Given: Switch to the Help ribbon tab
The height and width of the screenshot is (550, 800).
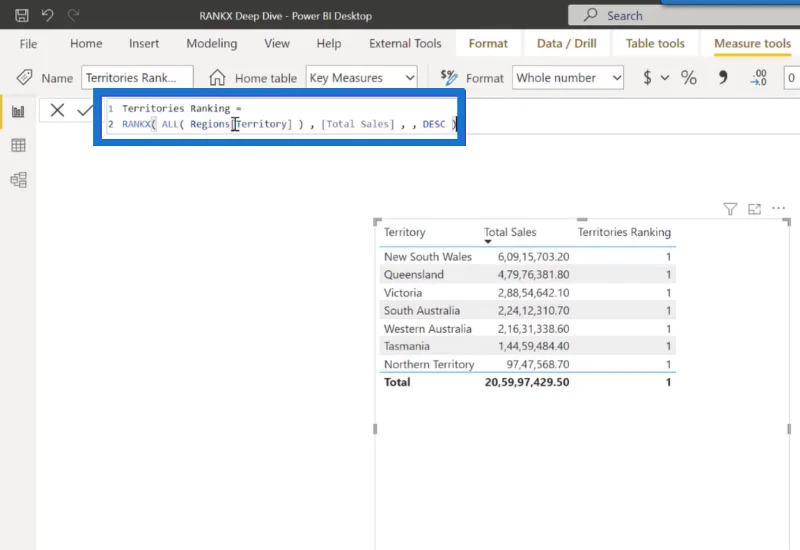Looking at the screenshot, I should [329, 43].
